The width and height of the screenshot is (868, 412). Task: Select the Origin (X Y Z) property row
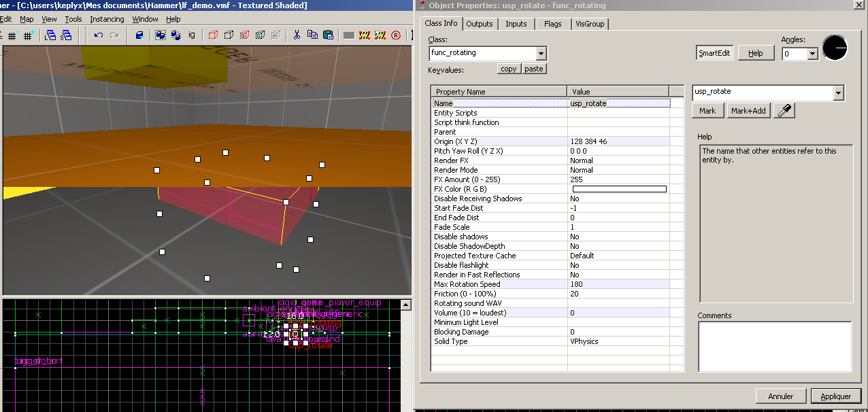pos(551,141)
